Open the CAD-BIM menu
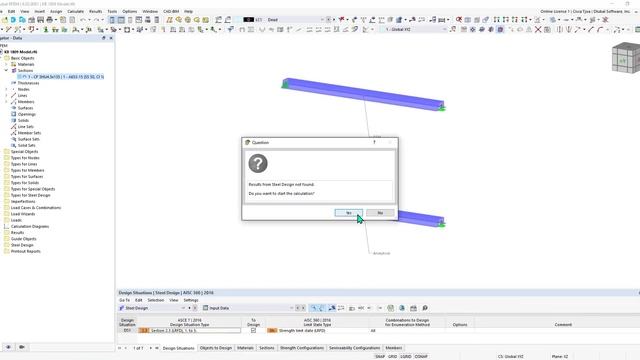The width and height of the screenshot is (640, 360). coord(171,11)
